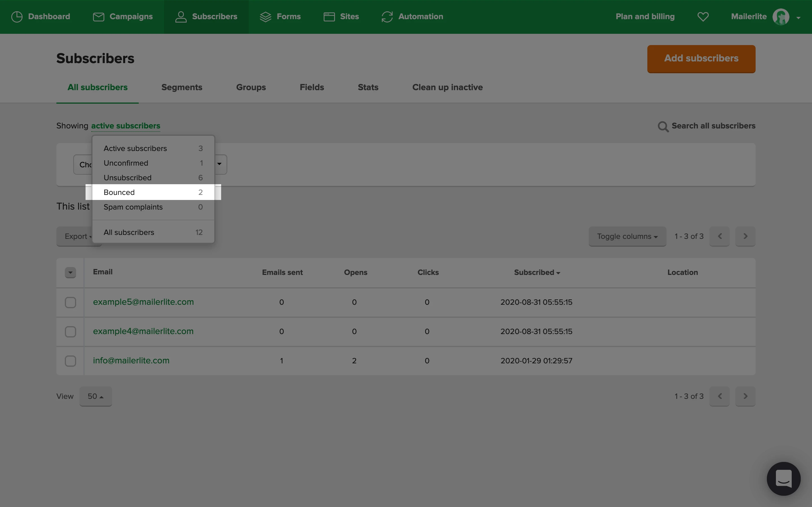The width and height of the screenshot is (812, 507).
Task: Click the Forms layers icon
Action: click(265, 17)
